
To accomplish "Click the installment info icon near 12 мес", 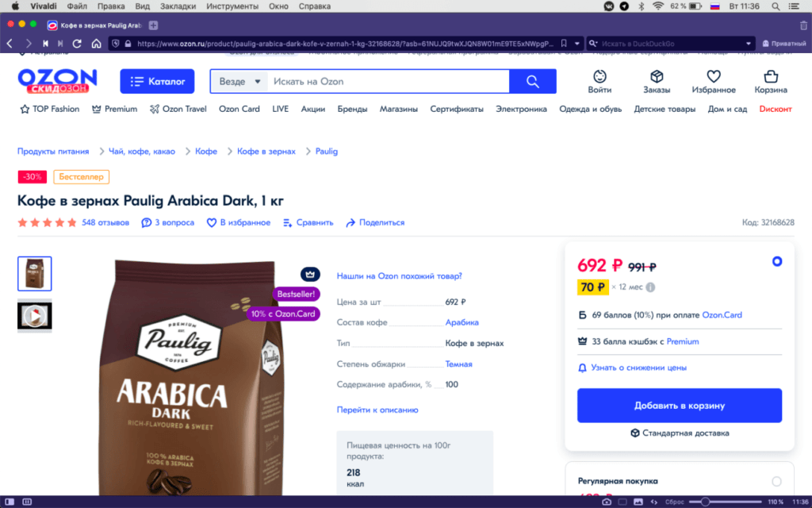I will [x=650, y=287].
